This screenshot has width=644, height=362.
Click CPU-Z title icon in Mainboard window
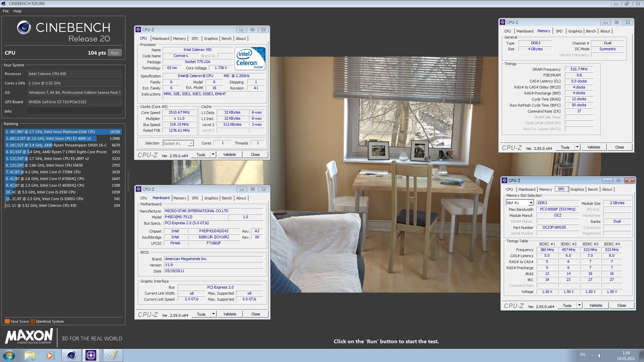pos(139,189)
